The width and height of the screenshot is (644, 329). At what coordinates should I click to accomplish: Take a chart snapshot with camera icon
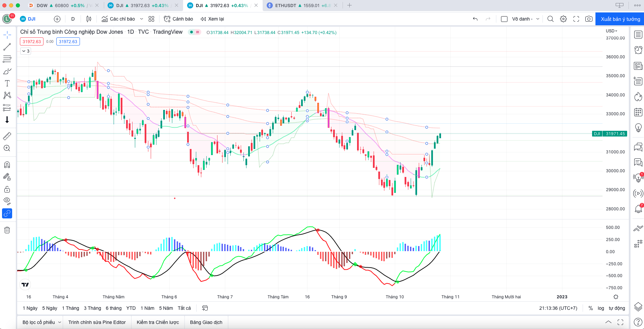(589, 19)
